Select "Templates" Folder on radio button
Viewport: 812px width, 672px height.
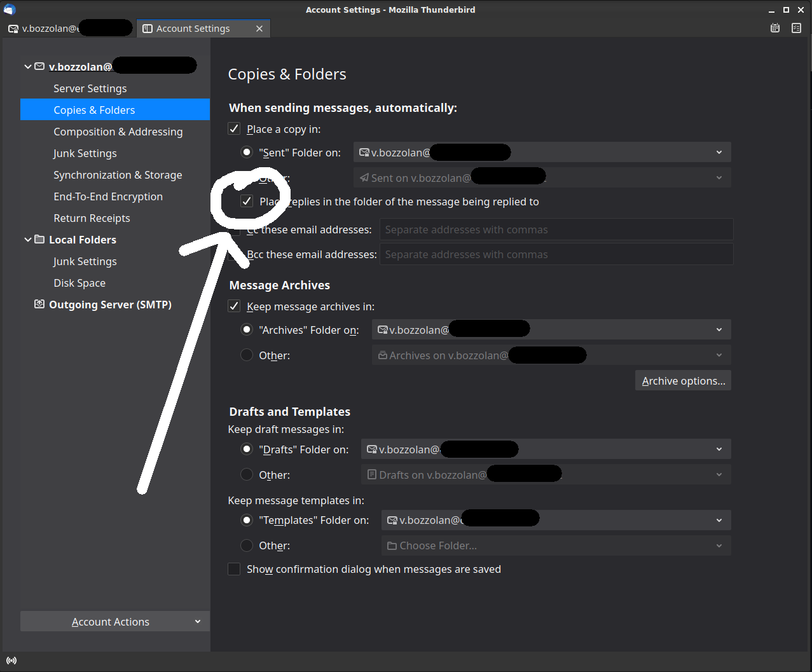point(247,520)
